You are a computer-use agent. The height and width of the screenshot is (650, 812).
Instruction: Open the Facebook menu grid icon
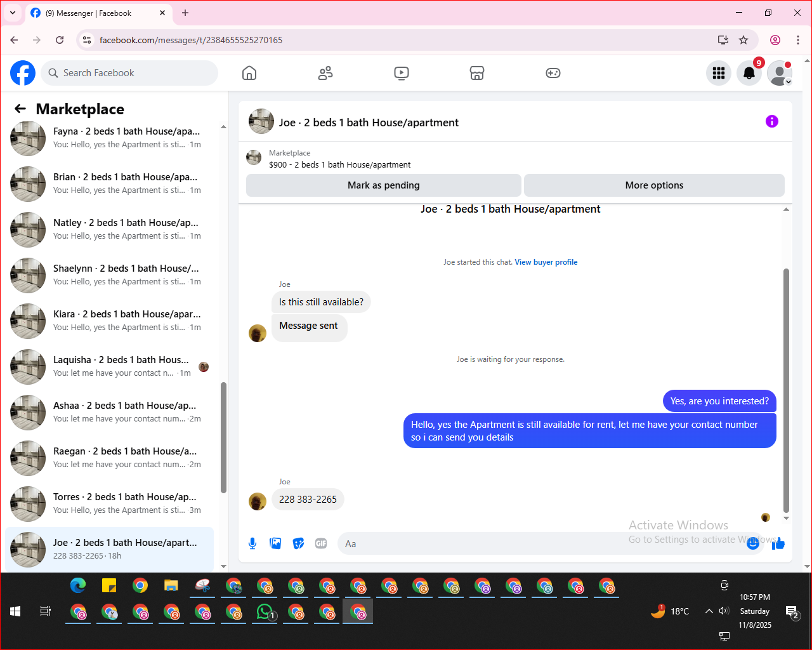coord(719,73)
